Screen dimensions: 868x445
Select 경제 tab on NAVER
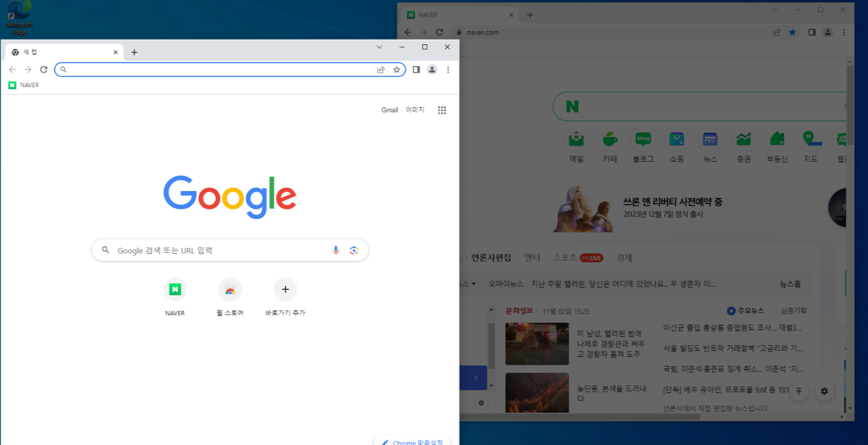click(624, 257)
